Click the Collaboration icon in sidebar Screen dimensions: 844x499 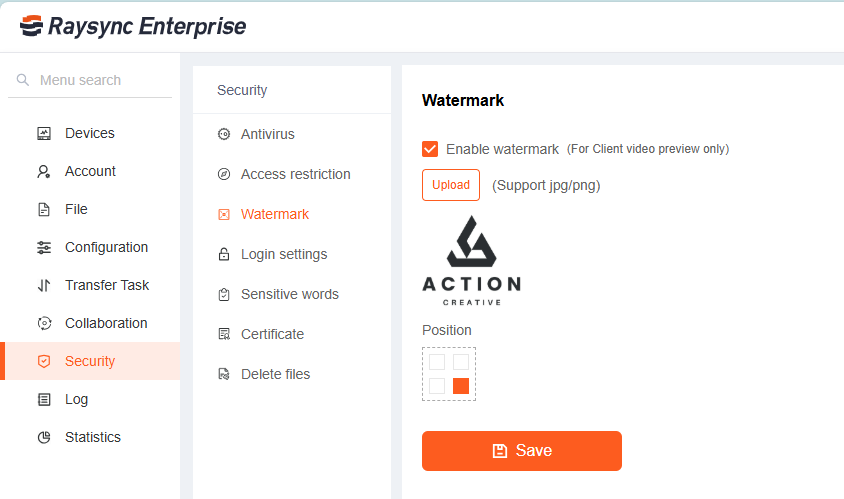pos(44,323)
